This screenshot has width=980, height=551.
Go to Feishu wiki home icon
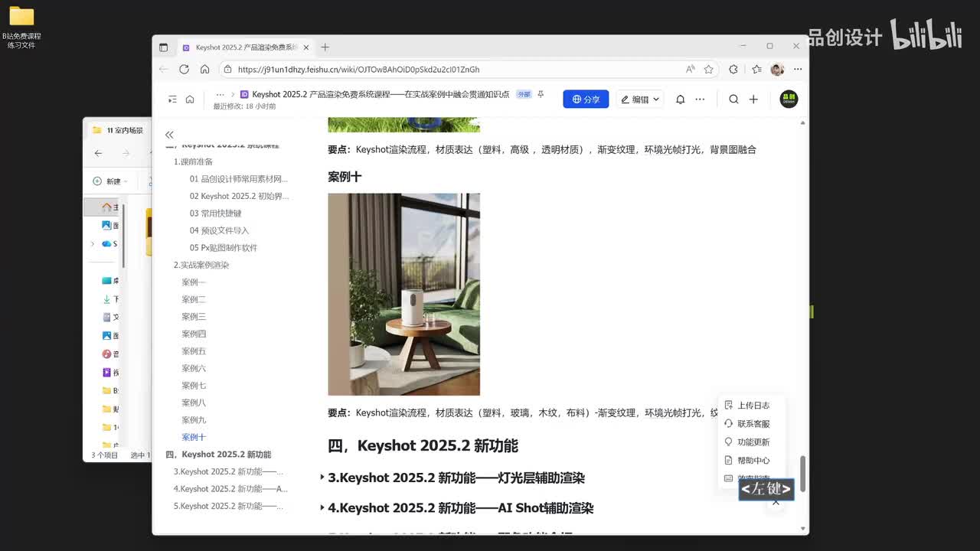tap(190, 99)
